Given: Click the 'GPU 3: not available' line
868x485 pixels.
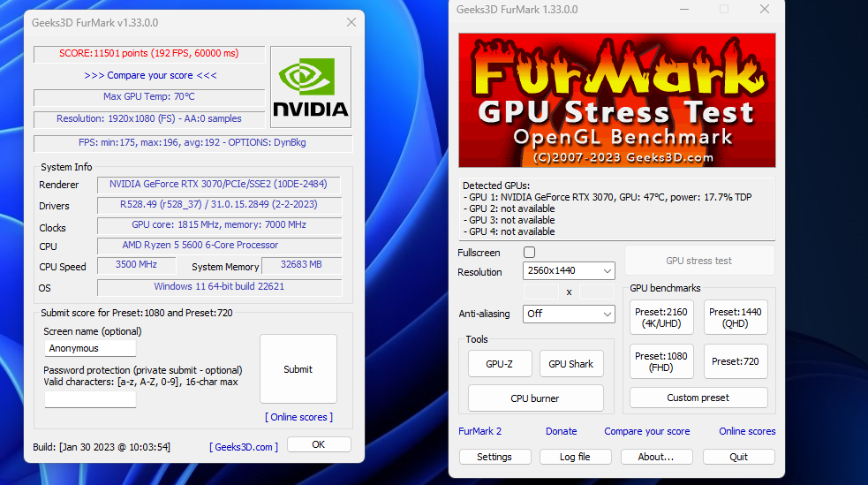Looking at the screenshot, I should [509, 220].
